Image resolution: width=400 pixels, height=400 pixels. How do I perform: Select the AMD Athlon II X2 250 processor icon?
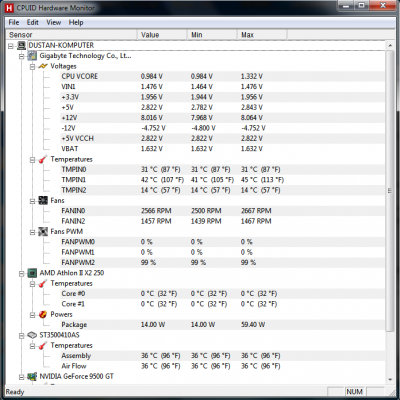[x=32, y=273]
